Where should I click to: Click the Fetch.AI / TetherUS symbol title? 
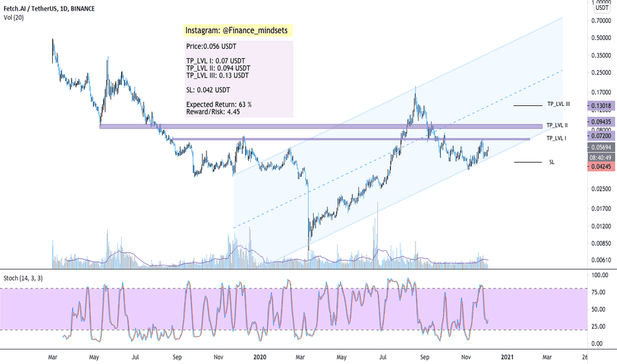(49, 9)
